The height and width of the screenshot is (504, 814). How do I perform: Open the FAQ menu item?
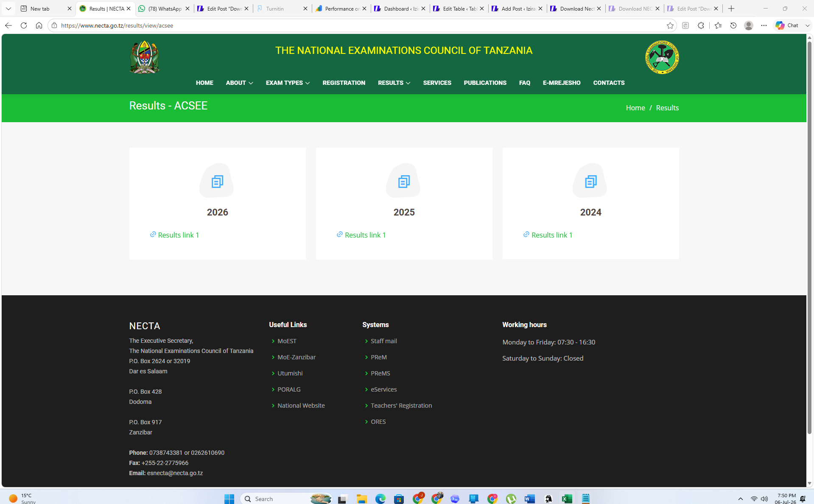pyautogui.click(x=524, y=83)
